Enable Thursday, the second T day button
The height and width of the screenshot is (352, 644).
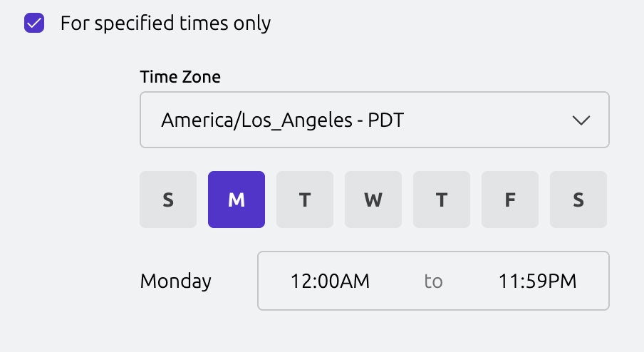point(442,200)
